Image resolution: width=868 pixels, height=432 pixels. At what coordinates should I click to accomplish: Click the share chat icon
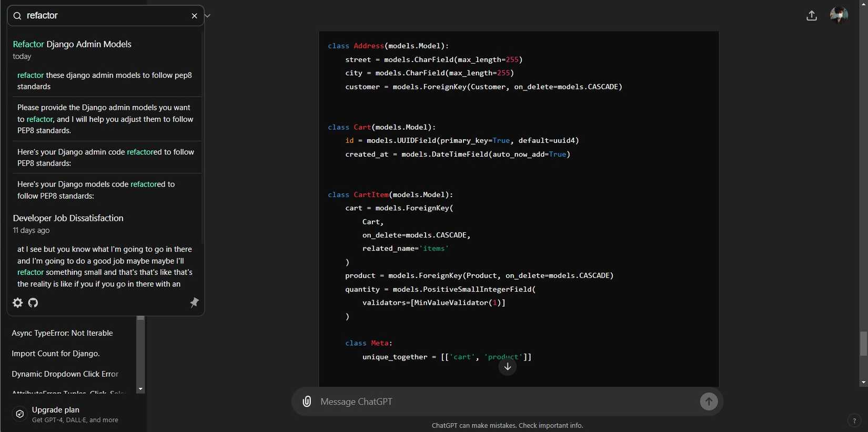[812, 16]
